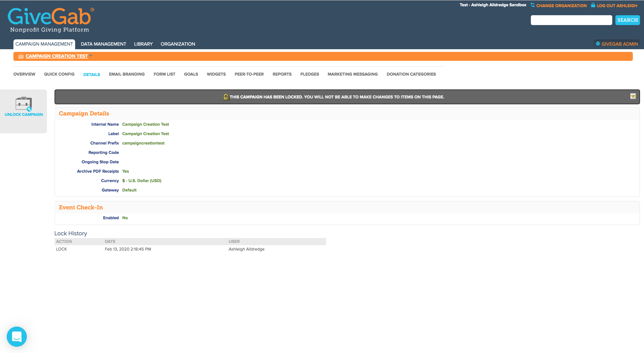644x353 pixels.
Task: Click the GiveGab Admin gear icon
Action: 598,44
